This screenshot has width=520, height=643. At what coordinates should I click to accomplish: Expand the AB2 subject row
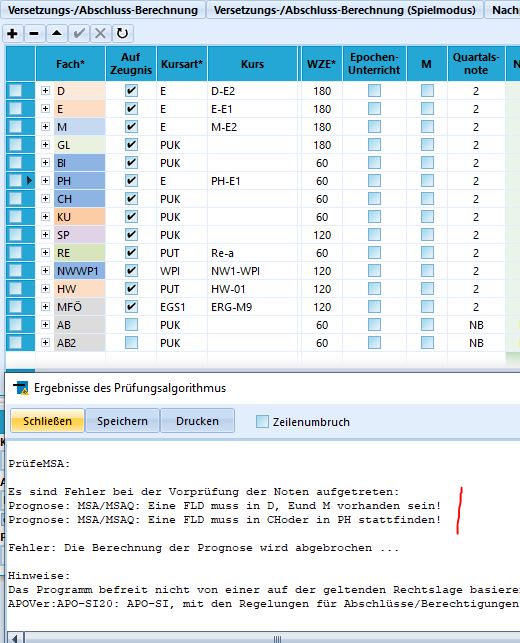(46, 342)
